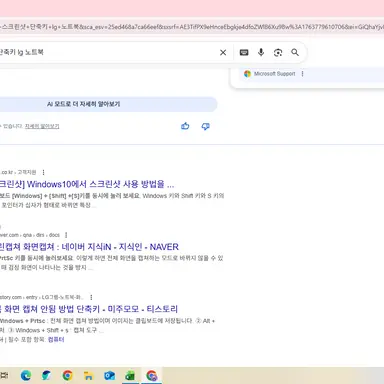The height and width of the screenshot is (384, 384).
Task: Search by image with the Lens icon
Action: pos(278,52)
